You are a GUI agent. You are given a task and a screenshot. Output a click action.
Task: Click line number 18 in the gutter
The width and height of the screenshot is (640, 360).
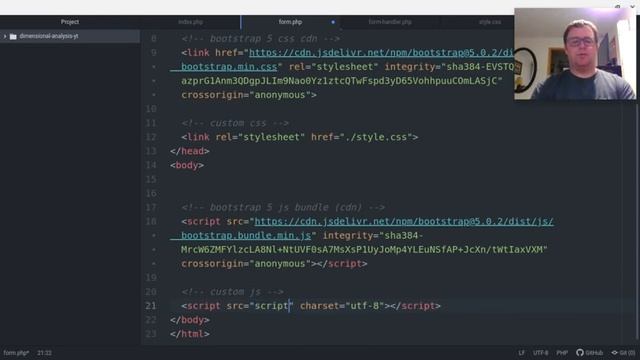pos(151,221)
